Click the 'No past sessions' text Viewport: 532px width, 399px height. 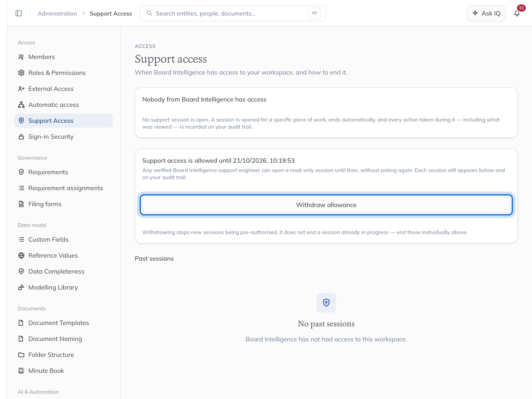[326, 324]
